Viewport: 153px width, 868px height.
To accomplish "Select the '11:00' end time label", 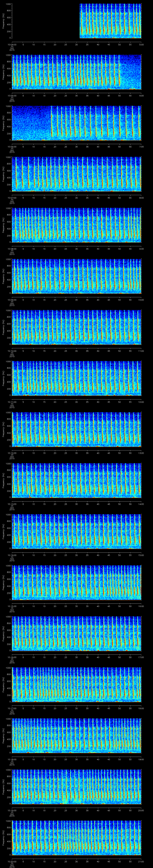I will [x=141, y=351].
